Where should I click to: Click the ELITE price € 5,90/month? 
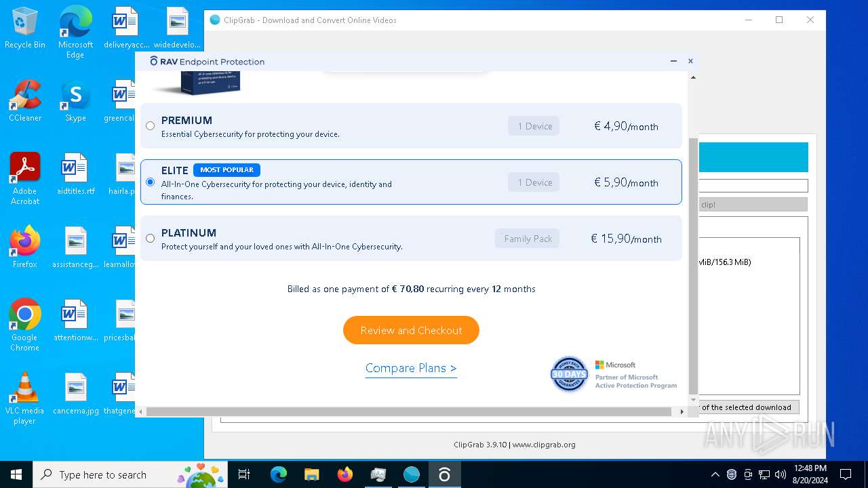[x=626, y=182]
